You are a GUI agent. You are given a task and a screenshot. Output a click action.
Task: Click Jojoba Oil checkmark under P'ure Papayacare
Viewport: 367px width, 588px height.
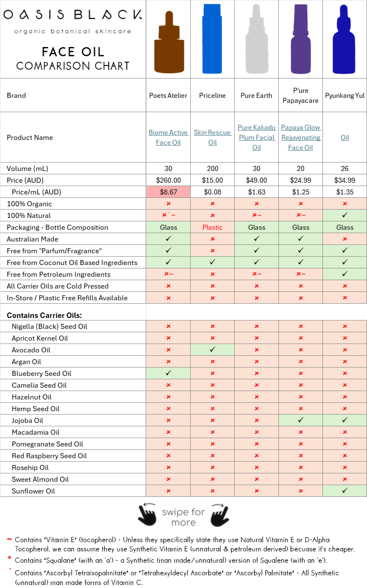pyautogui.click(x=301, y=420)
